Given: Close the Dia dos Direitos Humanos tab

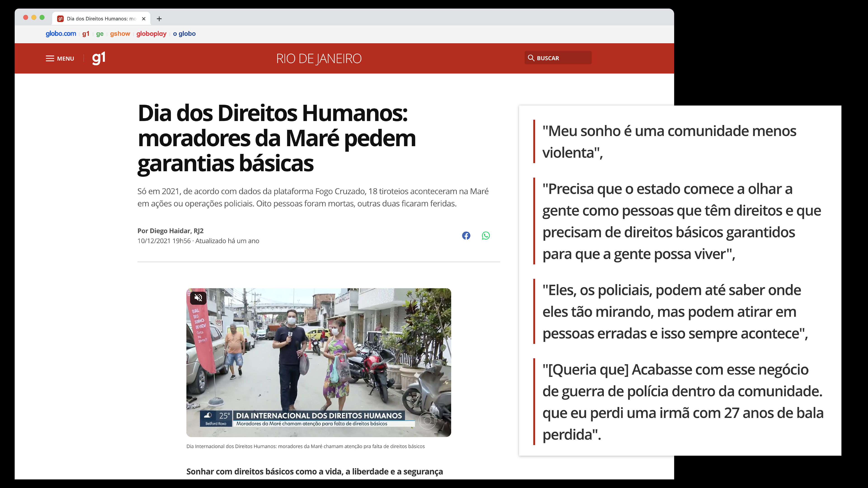Looking at the screenshot, I should point(144,19).
